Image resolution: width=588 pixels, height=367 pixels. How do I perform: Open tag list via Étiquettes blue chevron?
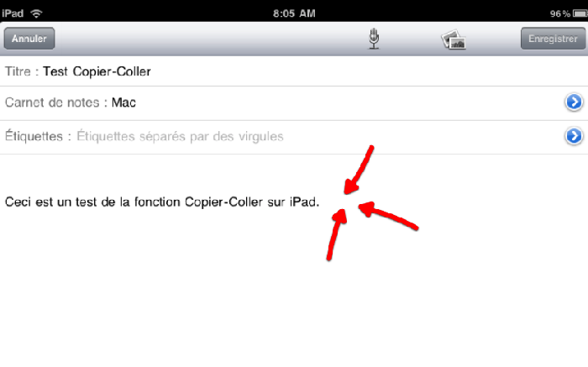(x=574, y=136)
